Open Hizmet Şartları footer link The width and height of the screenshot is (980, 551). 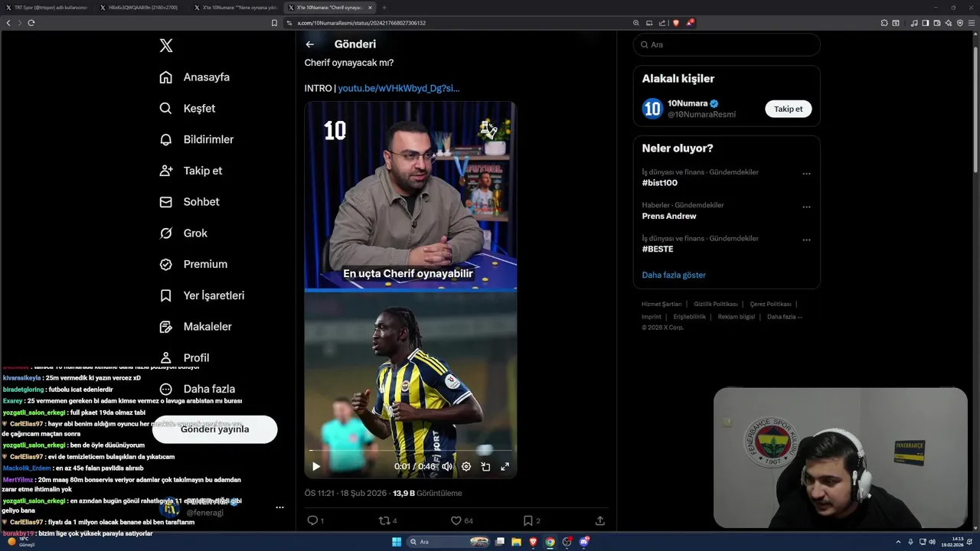pyautogui.click(x=661, y=304)
